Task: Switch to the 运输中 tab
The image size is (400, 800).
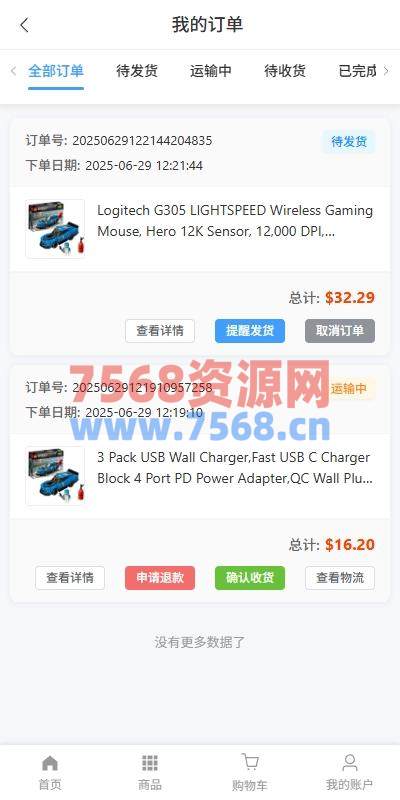Action: coord(211,71)
